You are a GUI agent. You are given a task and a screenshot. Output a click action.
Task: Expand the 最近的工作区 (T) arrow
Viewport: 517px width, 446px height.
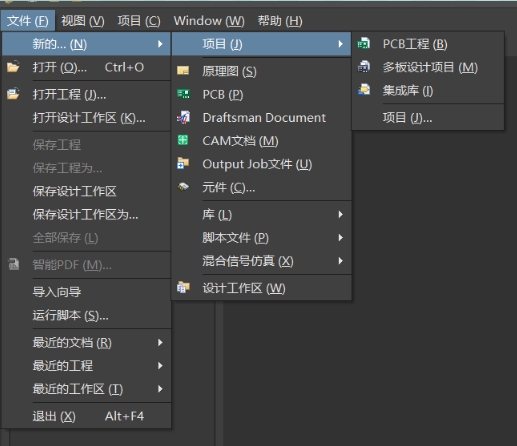[160, 389]
